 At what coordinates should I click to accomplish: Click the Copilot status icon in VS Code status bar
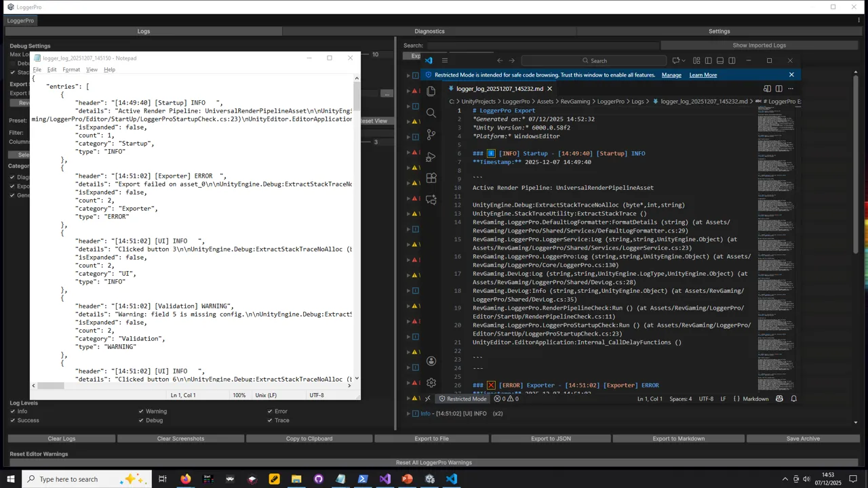tap(779, 399)
